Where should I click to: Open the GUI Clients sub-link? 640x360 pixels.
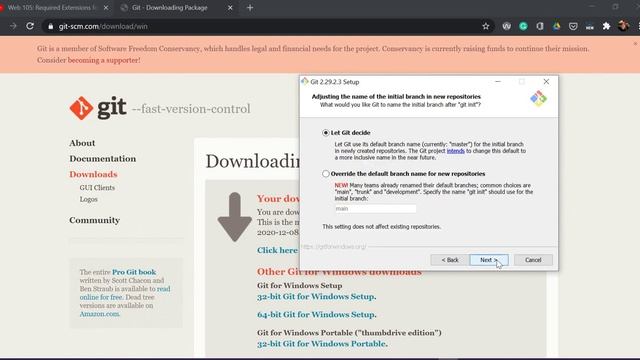click(97, 188)
